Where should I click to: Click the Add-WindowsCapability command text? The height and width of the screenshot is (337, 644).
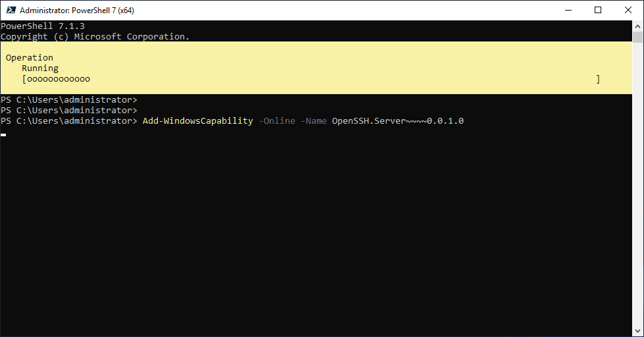(x=197, y=121)
